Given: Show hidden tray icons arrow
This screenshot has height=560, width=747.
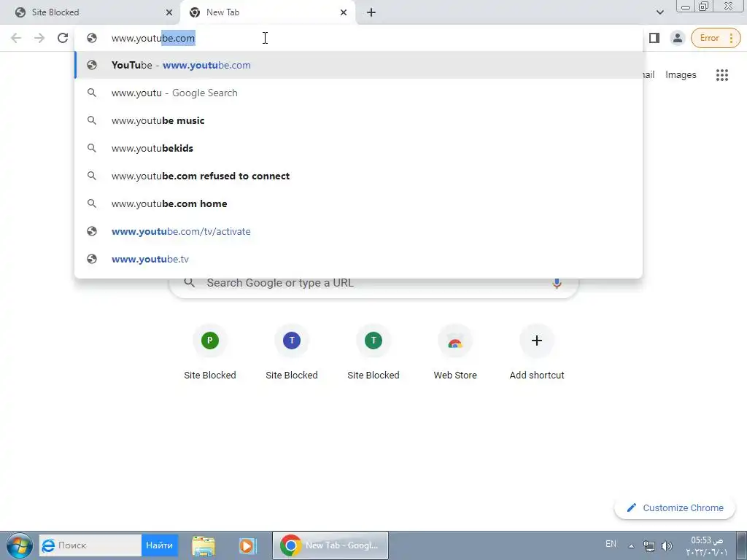Looking at the screenshot, I should pyautogui.click(x=631, y=546).
